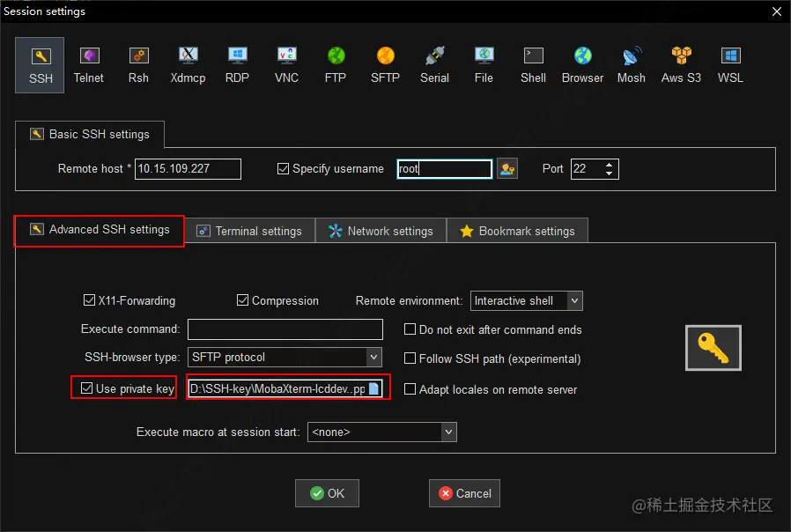Select the SSH session type
791x532 pixels.
tap(40, 65)
